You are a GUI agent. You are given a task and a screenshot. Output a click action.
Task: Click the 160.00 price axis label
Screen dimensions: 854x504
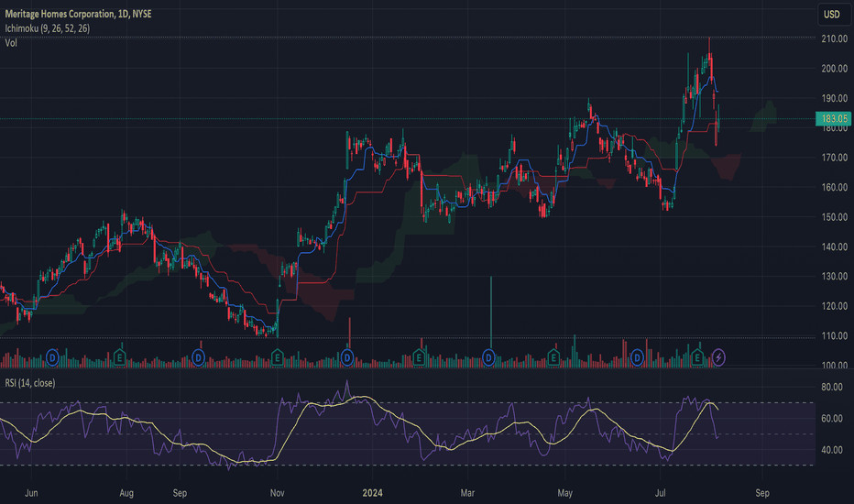pos(835,188)
